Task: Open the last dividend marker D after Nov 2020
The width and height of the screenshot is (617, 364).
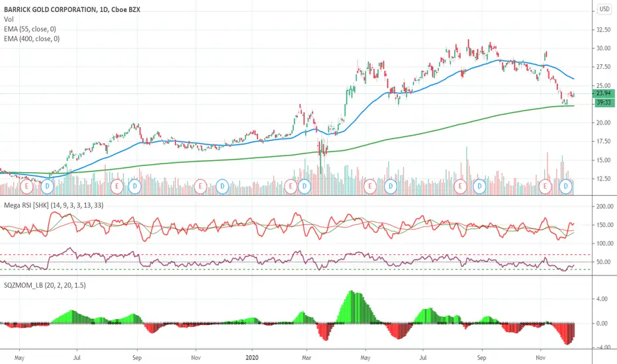Action: click(x=566, y=186)
